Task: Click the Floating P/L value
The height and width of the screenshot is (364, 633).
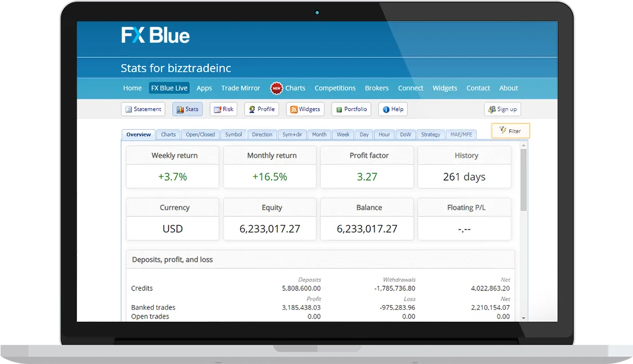Action: coord(464,229)
